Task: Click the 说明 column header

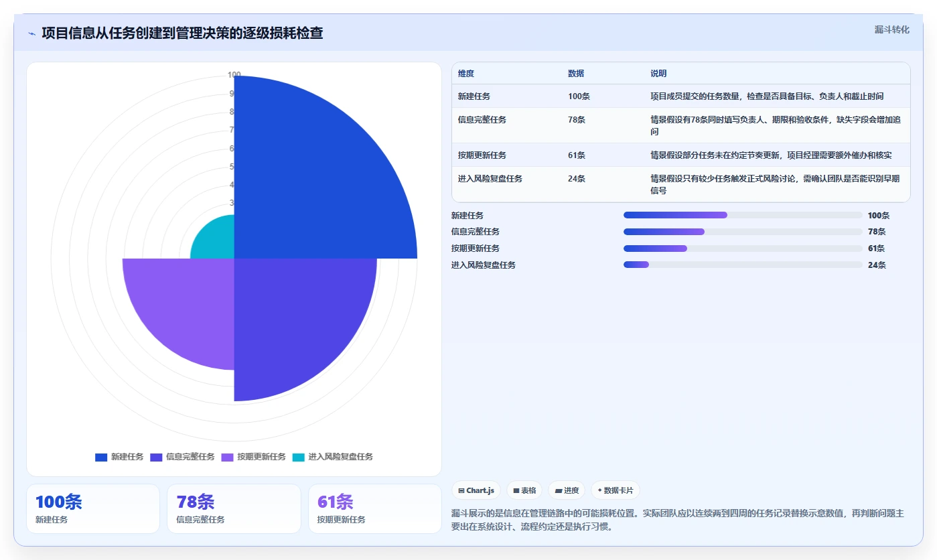Action: (x=658, y=74)
